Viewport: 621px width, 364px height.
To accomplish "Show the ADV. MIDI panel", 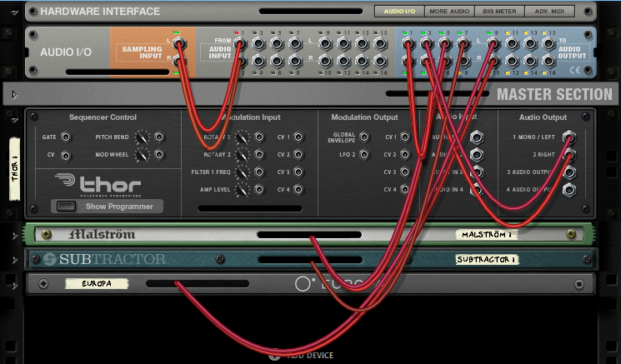I will [x=549, y=12].
